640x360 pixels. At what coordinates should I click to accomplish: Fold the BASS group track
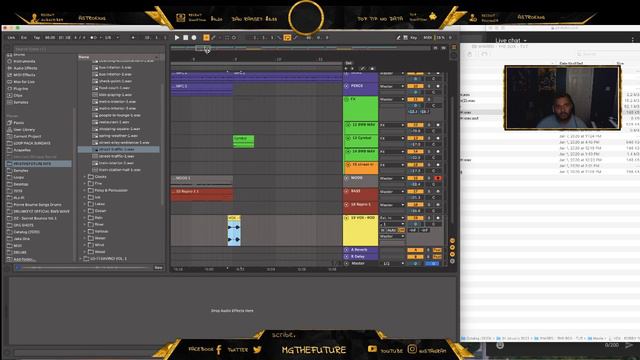(347, 191)
